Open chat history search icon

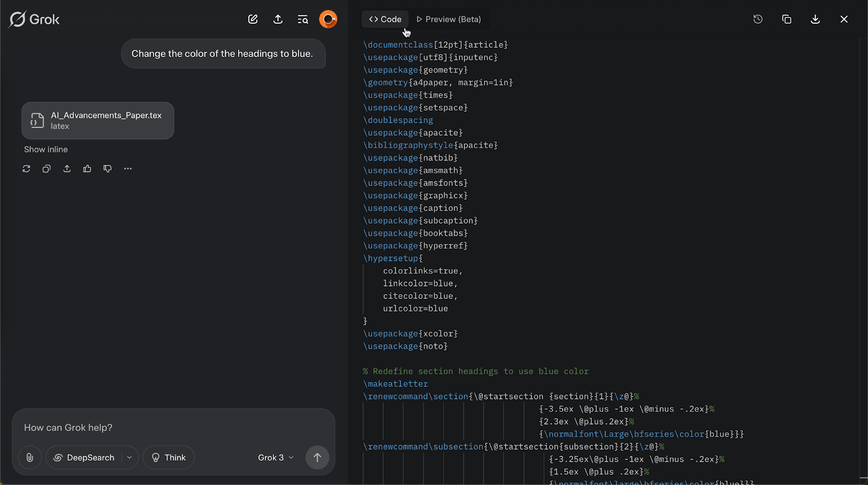(x=303, y=20)
